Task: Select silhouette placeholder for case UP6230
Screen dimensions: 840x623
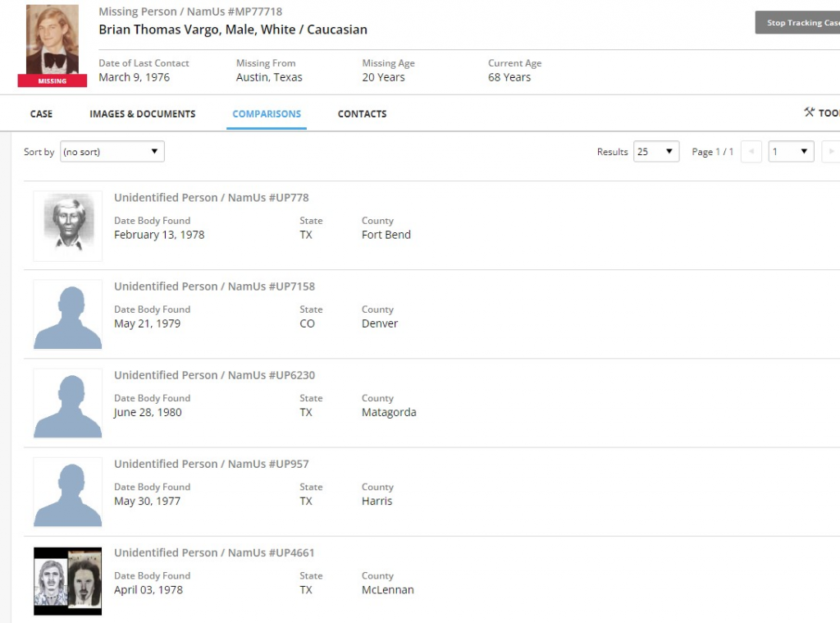Action: (x=68, y=404)
